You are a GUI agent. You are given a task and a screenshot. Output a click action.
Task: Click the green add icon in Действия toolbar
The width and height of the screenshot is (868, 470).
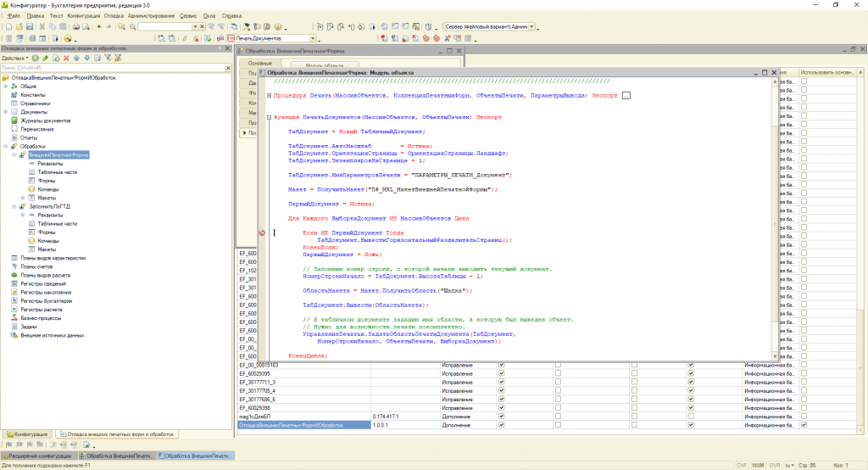(36, 58)
